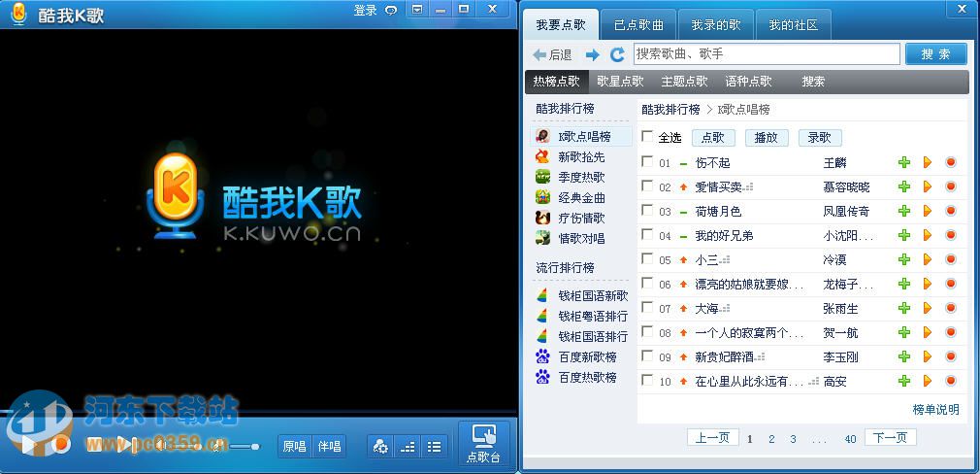Screen dimensions: 980x474
Task: Record the song 爱情买卖
Action: (x=951, y=186)
